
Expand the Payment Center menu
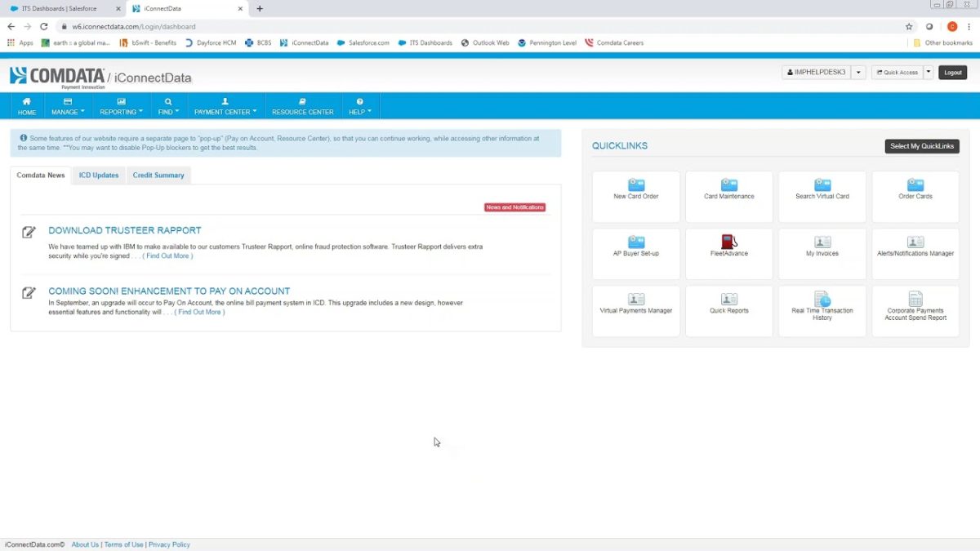225,106
